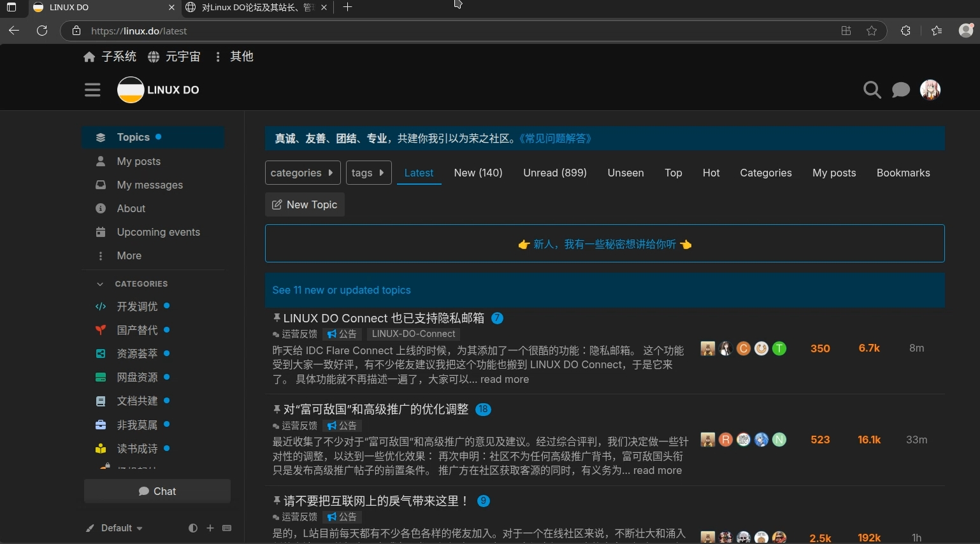Click See 11 new or updated topics
980x544 pixels.
[x=342, y=290]
